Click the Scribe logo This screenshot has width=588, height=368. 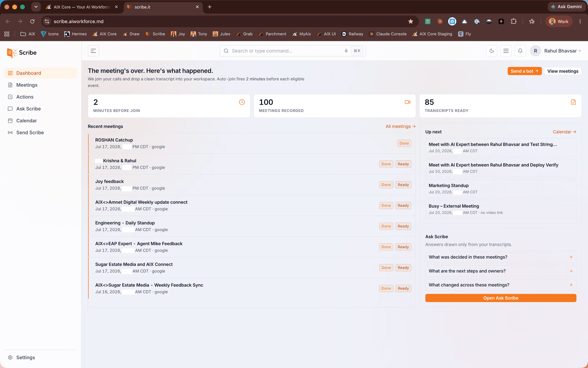coord(22,53)
